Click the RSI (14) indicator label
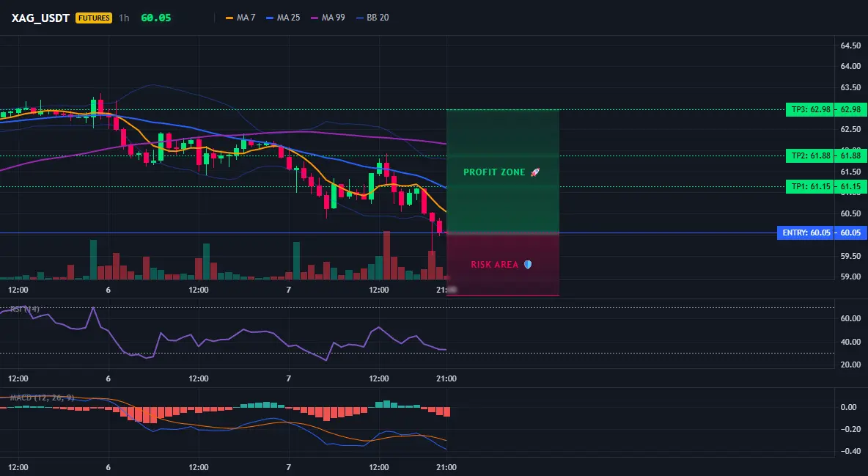The width and height of the screenshot is (868, 476). 25,309
